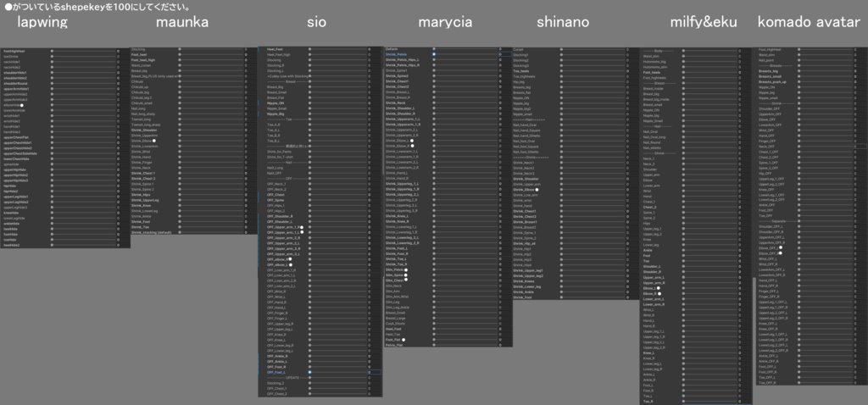The height and width of the screenshot is (405, 868).
Task: Click the elbowHide slider in lapwing list
Action: tap(84, 104)
